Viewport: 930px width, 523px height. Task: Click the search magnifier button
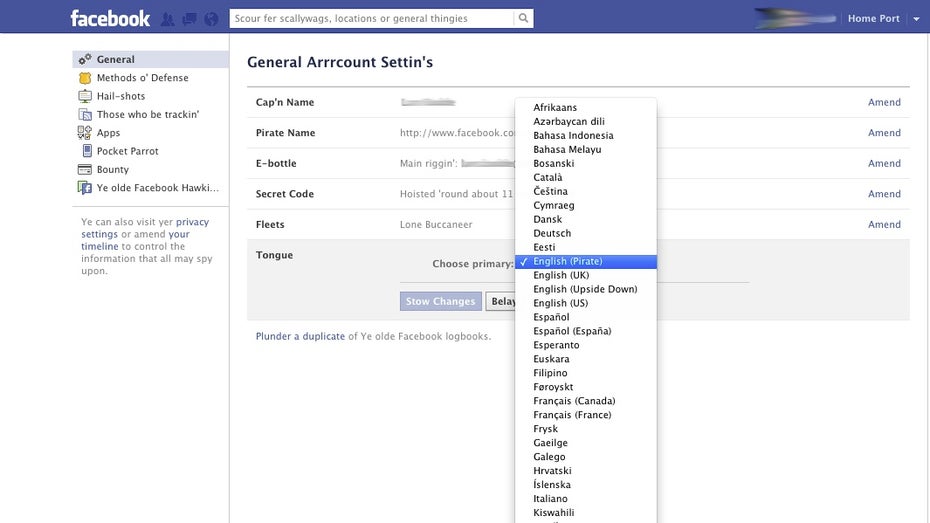coord(523,18)
